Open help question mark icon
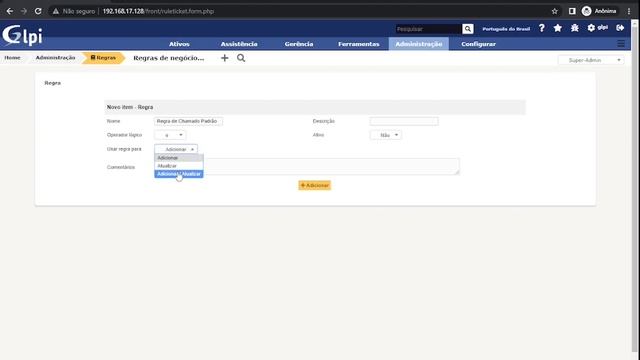This screenshot has width=640, height=360. pos(541,28)
